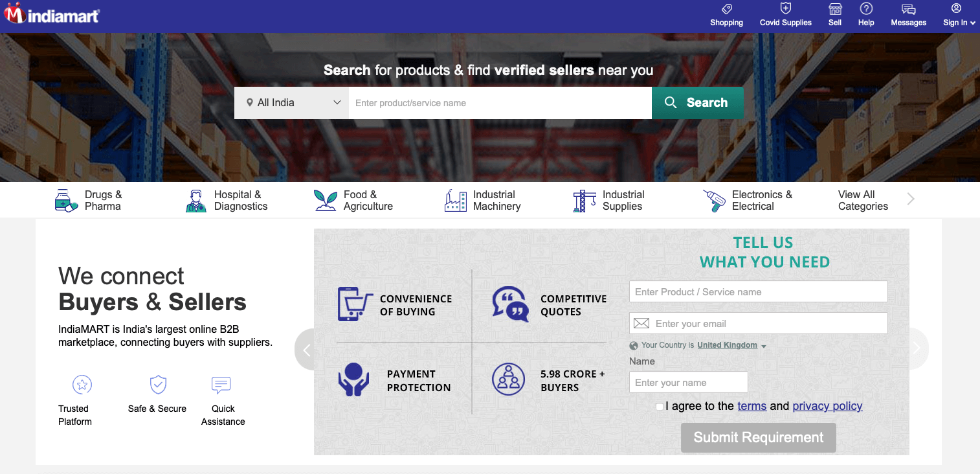The width and height of the screenshot is (980, 474).
Task: Open the Shopping tag icon
Action: pyautogui.click(x=726, y=9)
